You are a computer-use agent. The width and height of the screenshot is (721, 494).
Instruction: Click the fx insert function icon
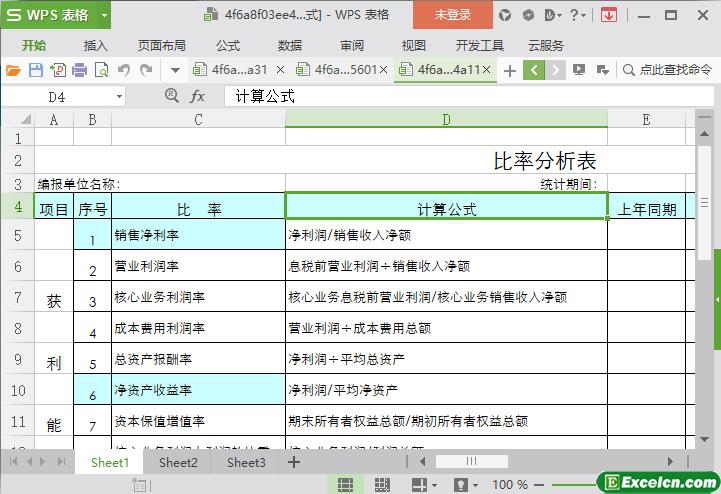[197, 96]
